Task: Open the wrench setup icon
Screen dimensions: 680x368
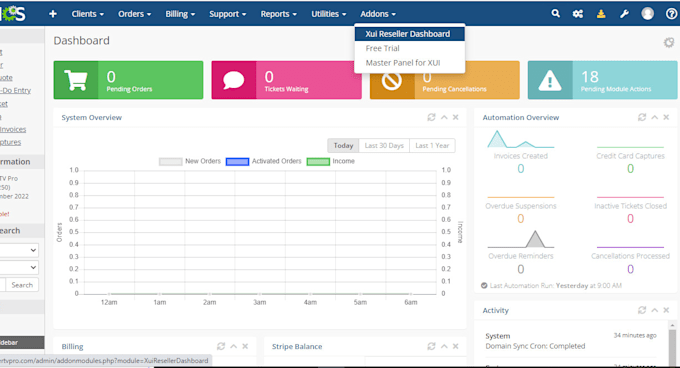Action: [624, 14]
